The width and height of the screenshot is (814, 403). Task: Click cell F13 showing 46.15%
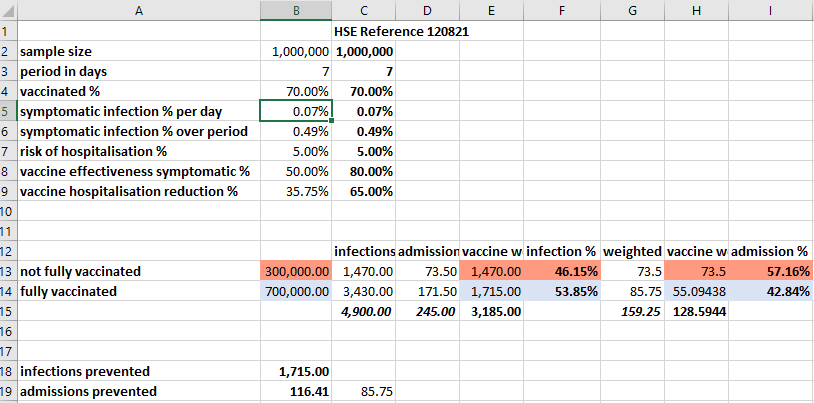point(562,271)
